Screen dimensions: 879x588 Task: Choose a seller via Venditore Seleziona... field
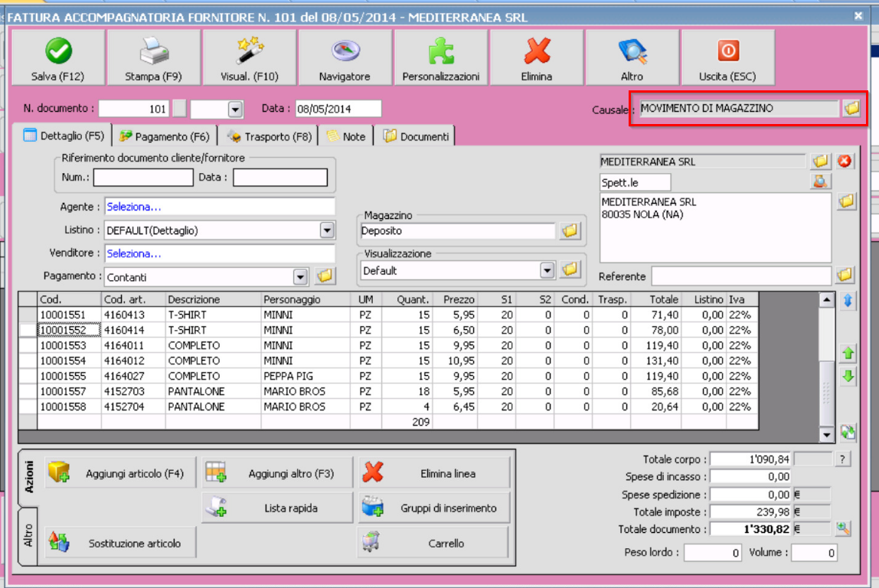220,253
